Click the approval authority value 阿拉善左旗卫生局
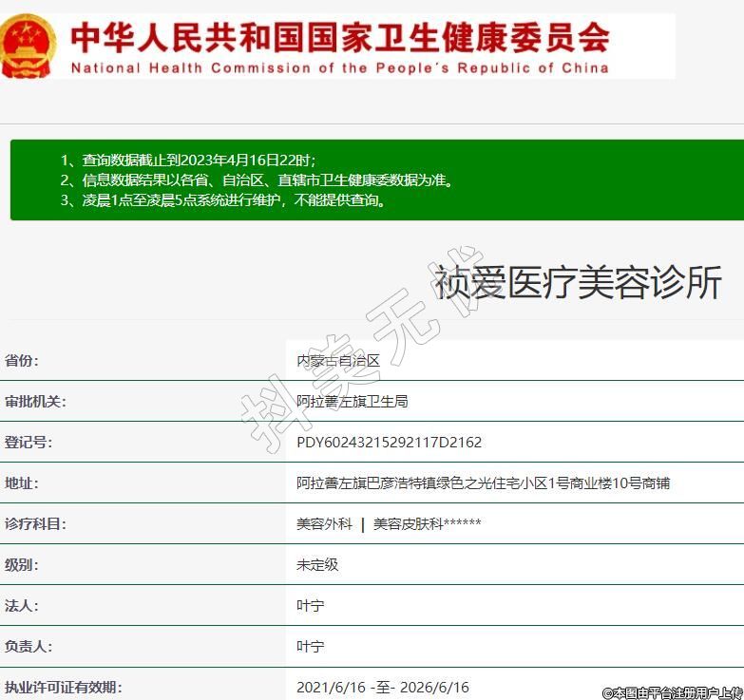 pos(352,402)
